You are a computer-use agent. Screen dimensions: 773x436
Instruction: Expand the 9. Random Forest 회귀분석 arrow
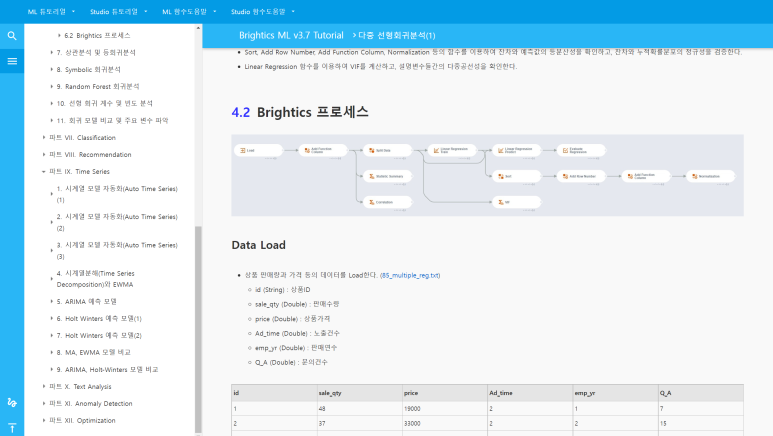pyautogui.click(x=51, y=86)
